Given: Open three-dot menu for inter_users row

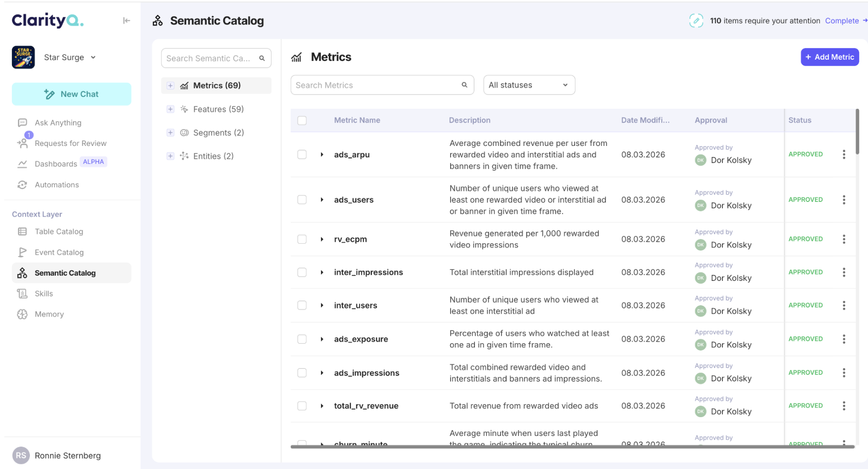Looking at the screenshot, I should pos(844,306).
